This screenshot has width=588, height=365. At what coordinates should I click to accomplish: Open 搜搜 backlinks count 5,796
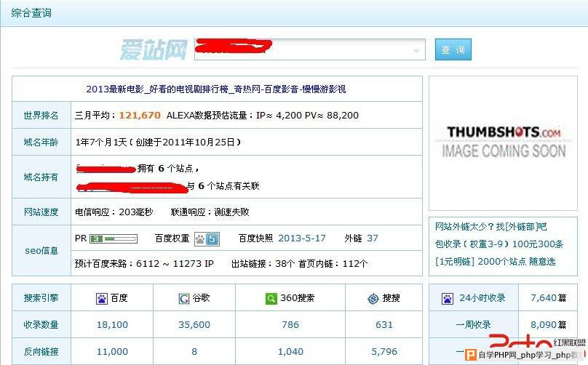point(384,351)
